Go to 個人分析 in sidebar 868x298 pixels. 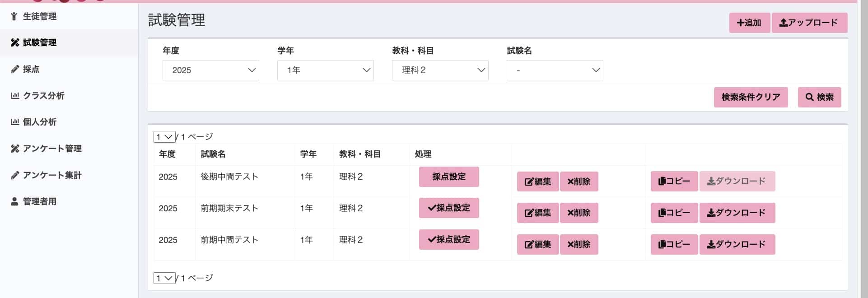39,122
